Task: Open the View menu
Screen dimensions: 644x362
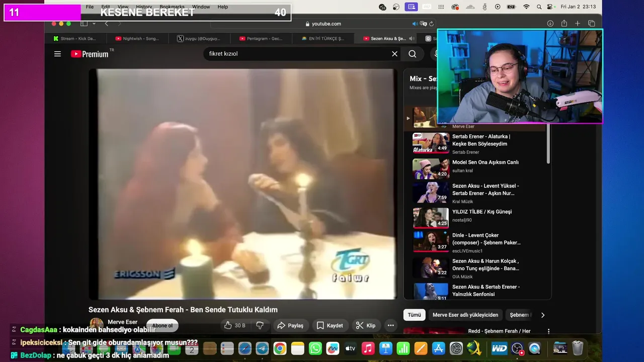Action: tap(123, 7)
